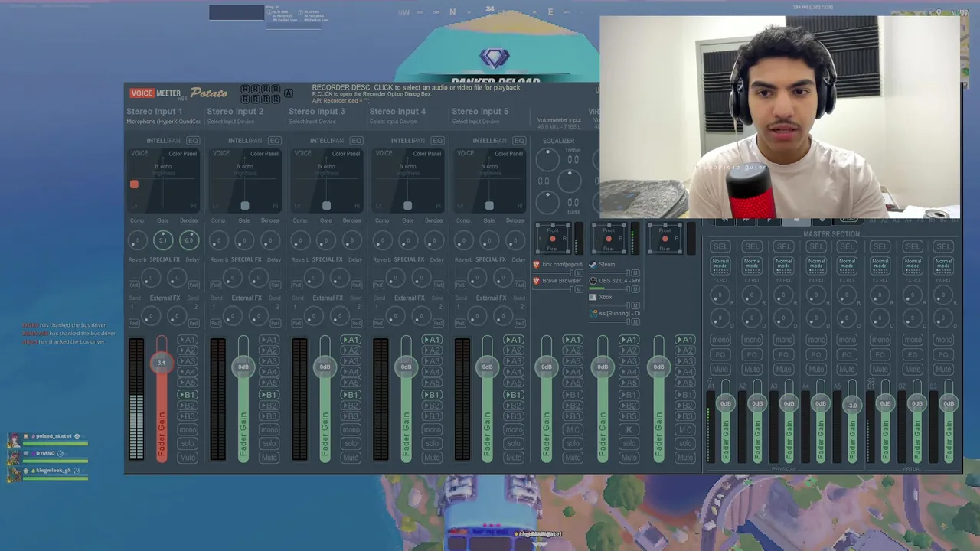
Task: Click FX return D knob of master bus A2
Action: coord(753,319)
